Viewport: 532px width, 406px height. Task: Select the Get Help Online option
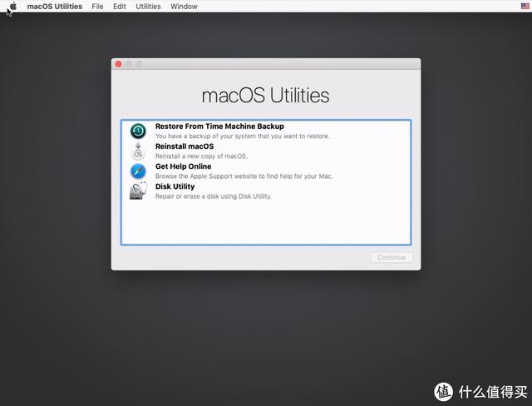[x=266, y=171]
